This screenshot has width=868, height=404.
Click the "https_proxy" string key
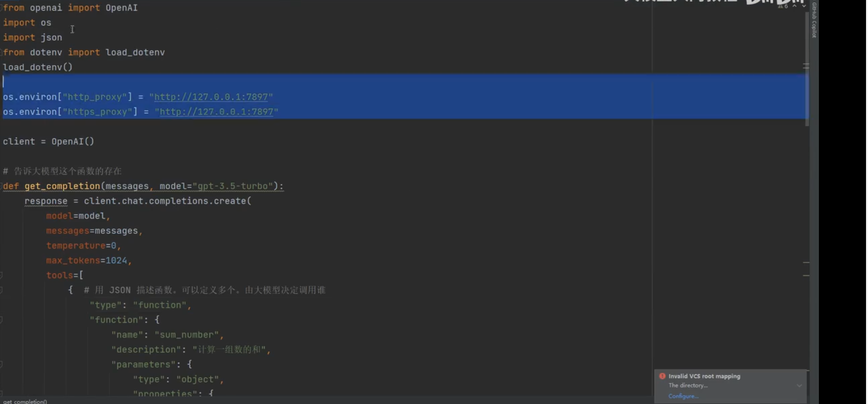tap(97, 112)
